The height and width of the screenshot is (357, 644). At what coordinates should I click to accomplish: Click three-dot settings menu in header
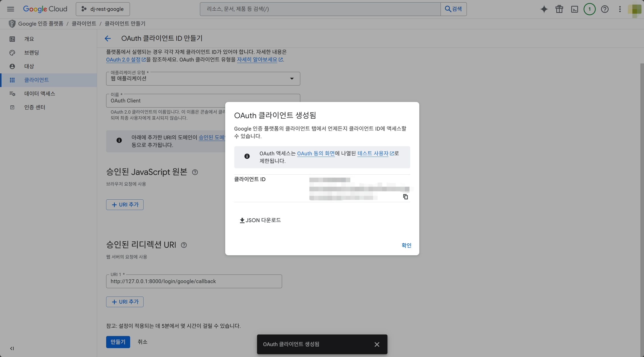[620, 9]
